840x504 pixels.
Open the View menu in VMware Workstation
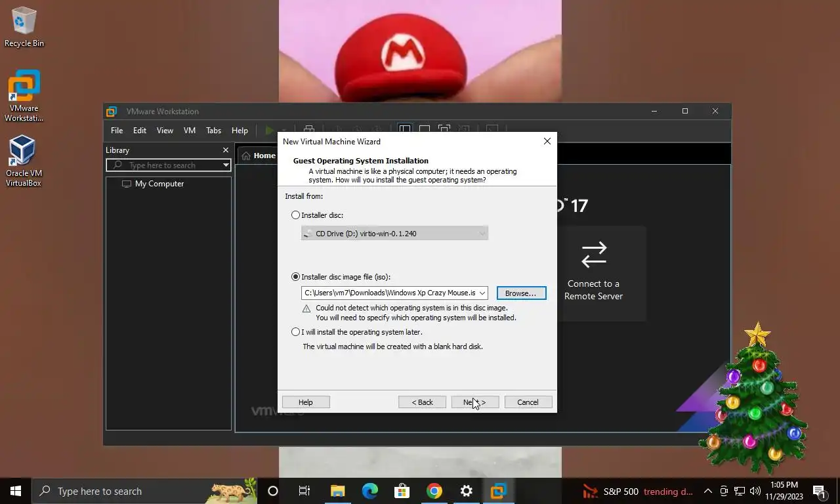[x=165, y=131]
